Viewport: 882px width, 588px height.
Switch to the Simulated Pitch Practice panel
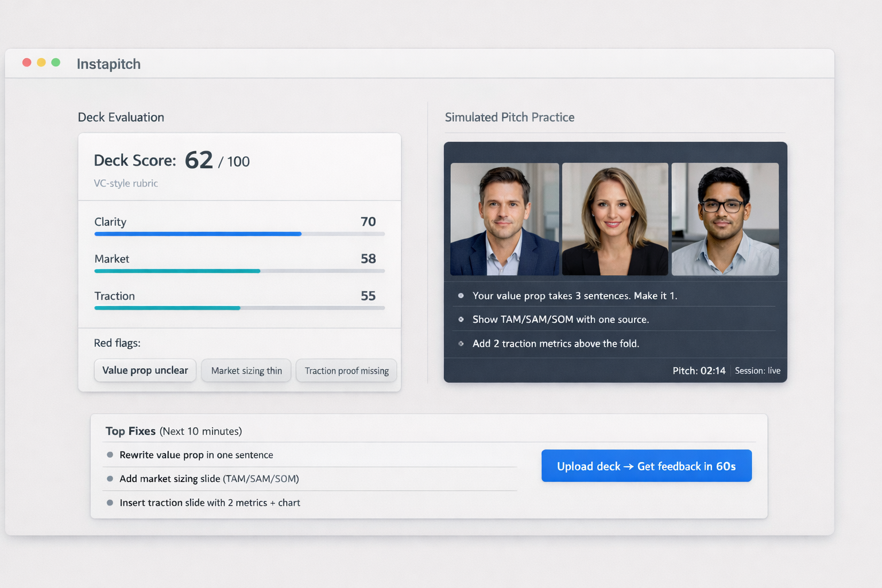pos(509,117)
